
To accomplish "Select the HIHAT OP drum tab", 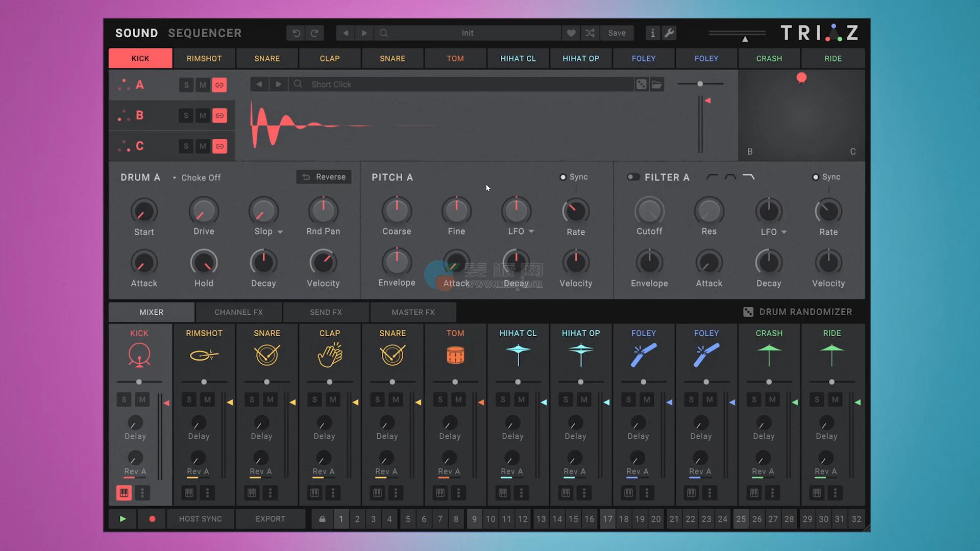I will tap(581, 59).
